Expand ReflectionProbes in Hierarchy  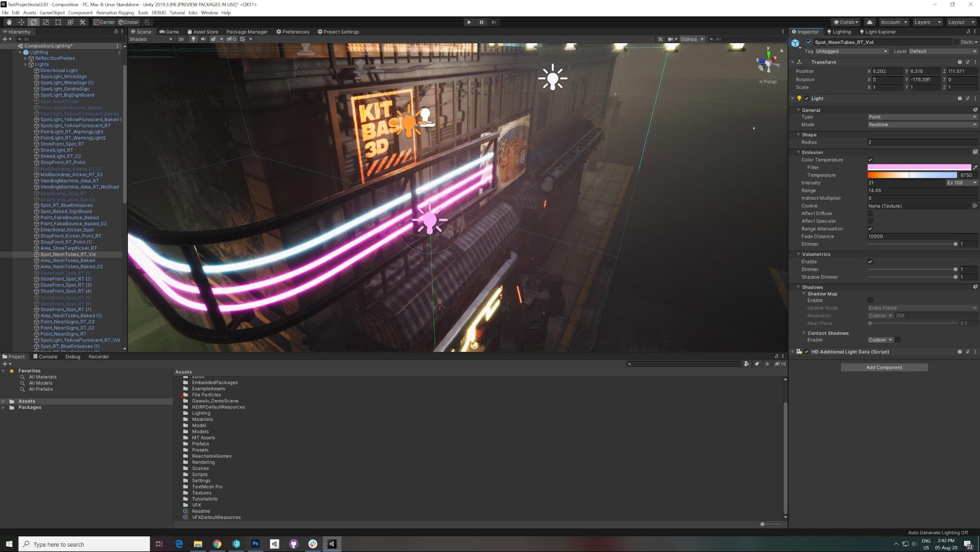[x=25, y=58]
